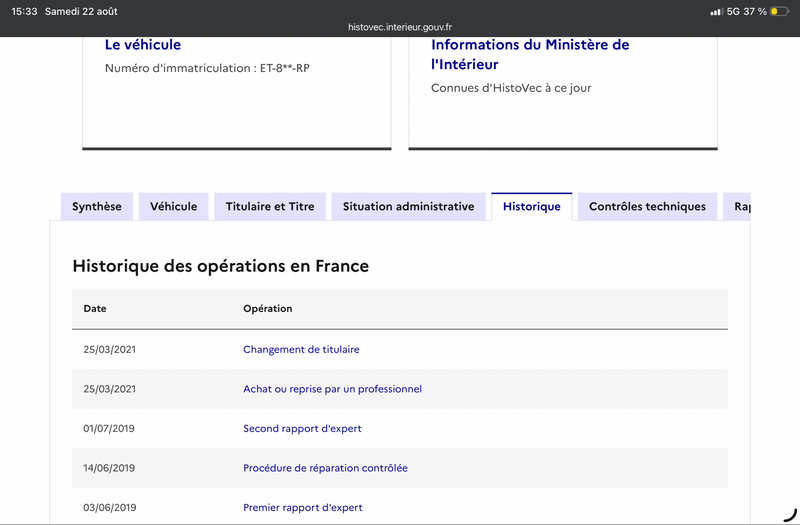Screen dimensions: 800x525
Task: Open the Synthèse tab
Action: point(97,207)
